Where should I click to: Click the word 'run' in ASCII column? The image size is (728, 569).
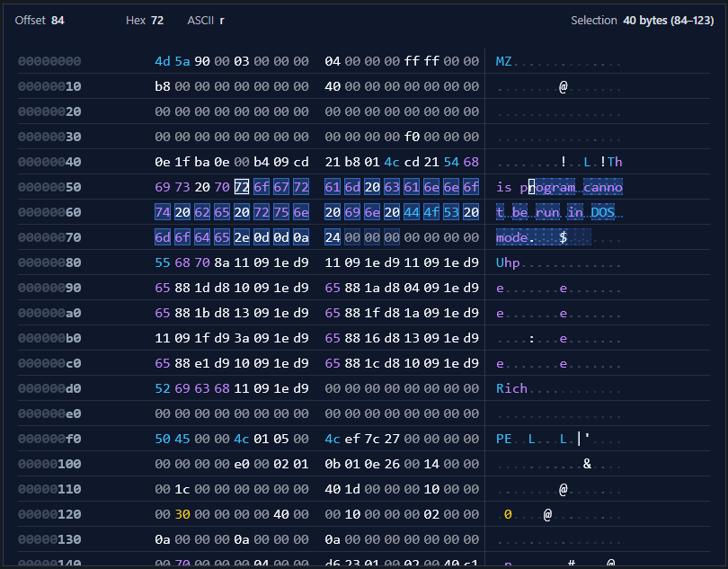tap(547, 212)
